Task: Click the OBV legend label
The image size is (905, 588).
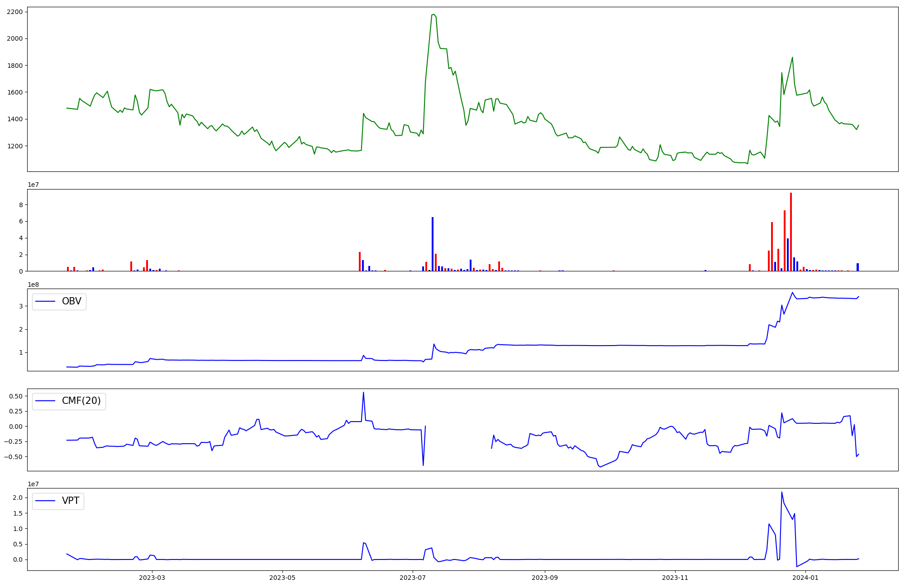Action: pos(71,302)
